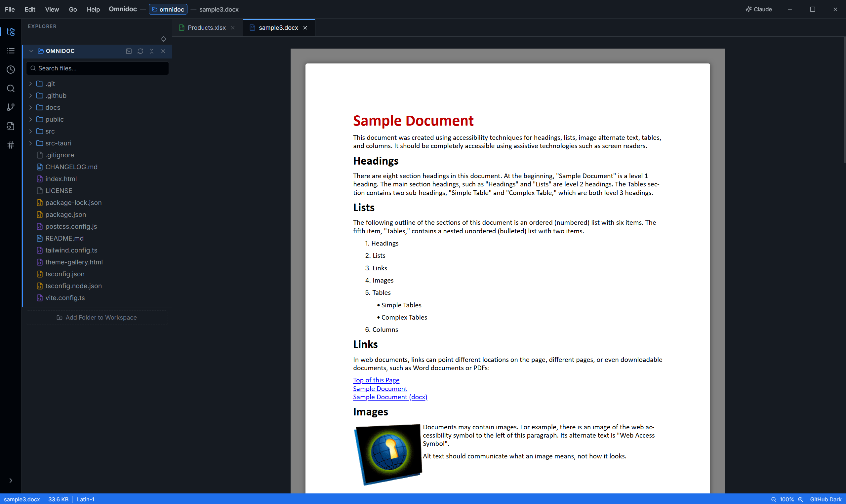Image resolution: width=846 pixels, height=504 pixels.
Task: Open the outline list panel icon
Action: click(11, 51)
